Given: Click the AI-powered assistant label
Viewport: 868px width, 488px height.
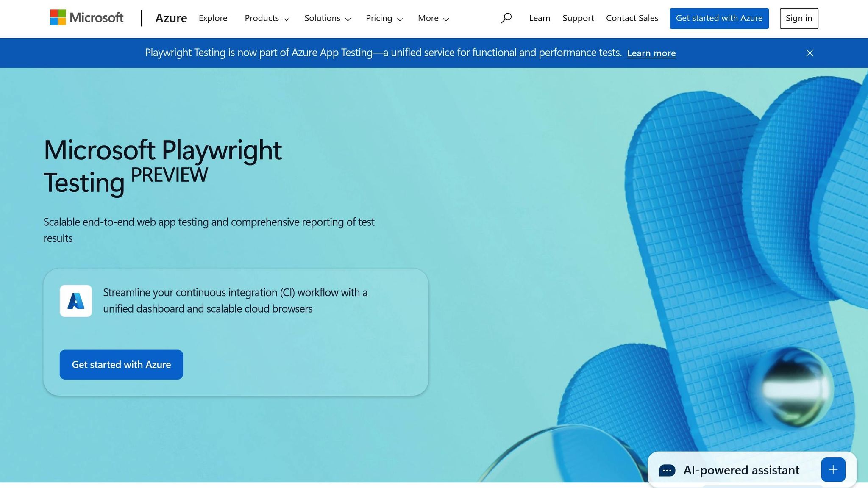Looking at the screenshot, I should (x=741, y=470).
